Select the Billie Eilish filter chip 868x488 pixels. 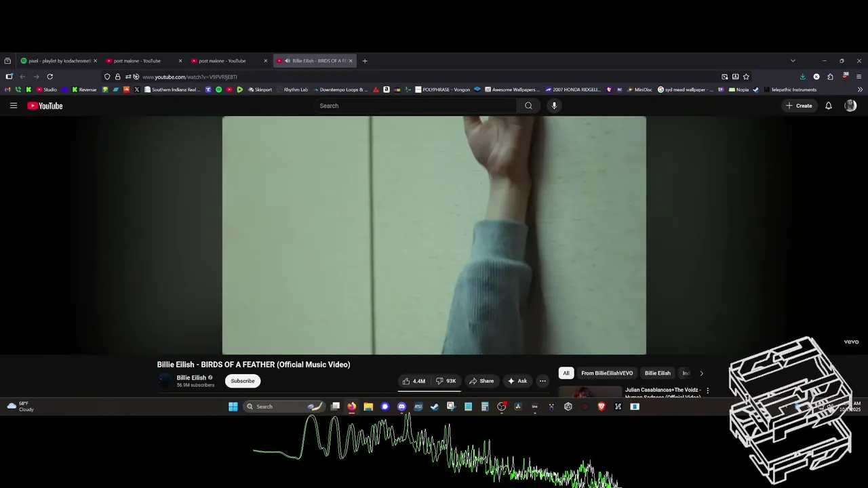point(657,373)
